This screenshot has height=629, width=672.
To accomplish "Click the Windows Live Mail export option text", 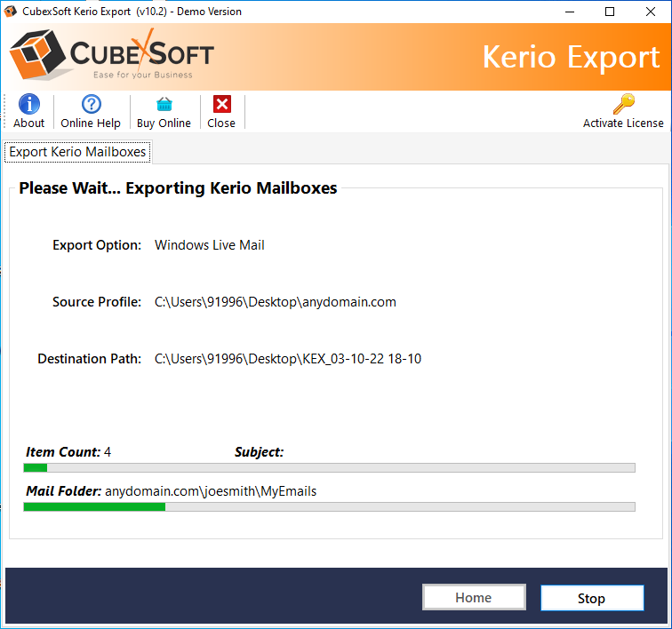I will pos(210,245).
